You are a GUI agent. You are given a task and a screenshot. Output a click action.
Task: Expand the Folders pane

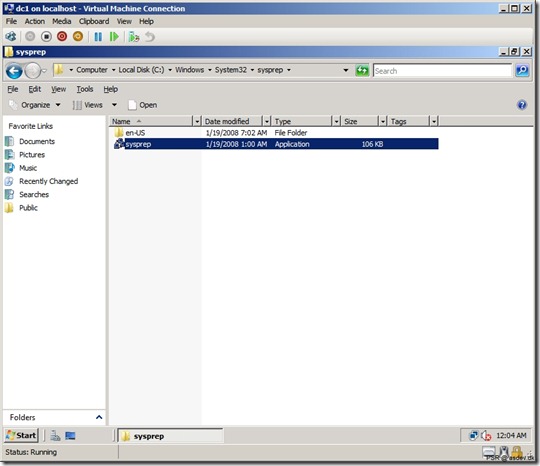[99, 417]
